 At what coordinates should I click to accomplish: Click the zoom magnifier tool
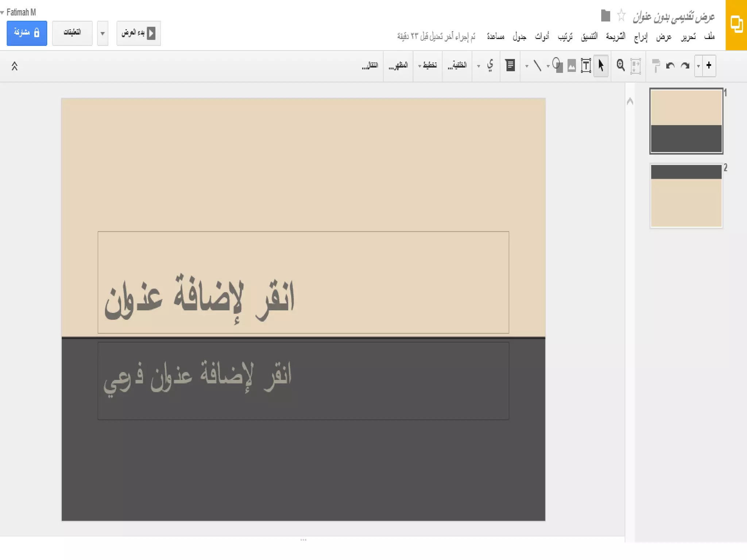(620, 66)
